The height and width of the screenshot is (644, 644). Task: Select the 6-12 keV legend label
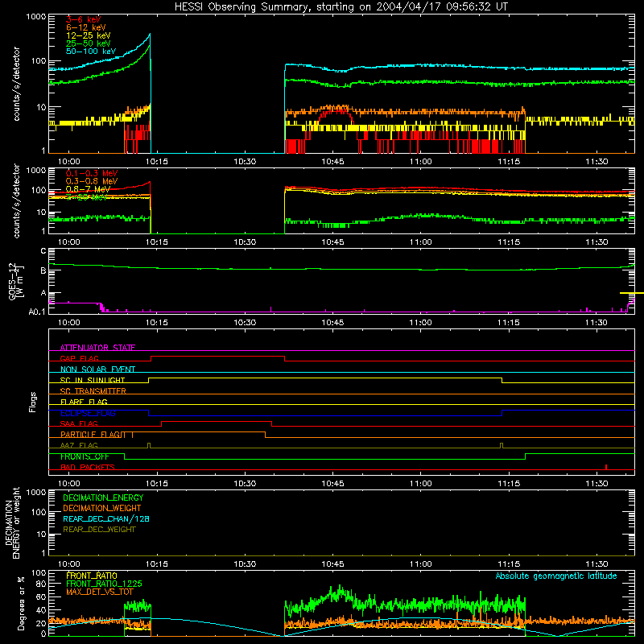(85, 27)
